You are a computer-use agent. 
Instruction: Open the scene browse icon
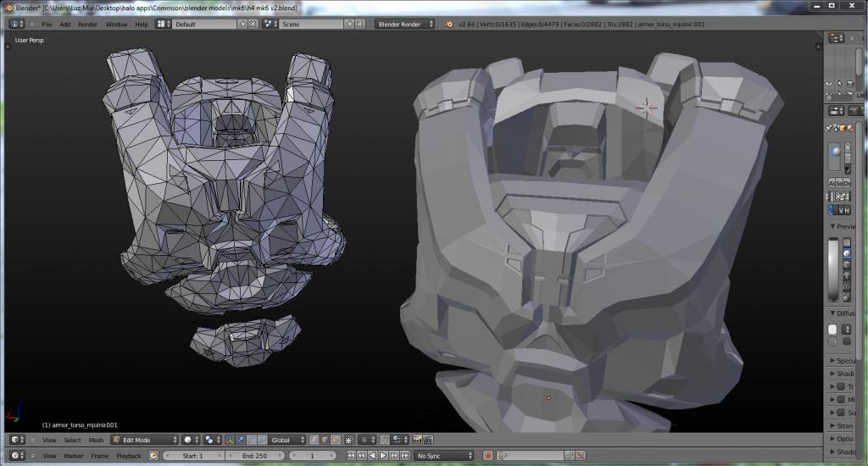pos(270,24)
